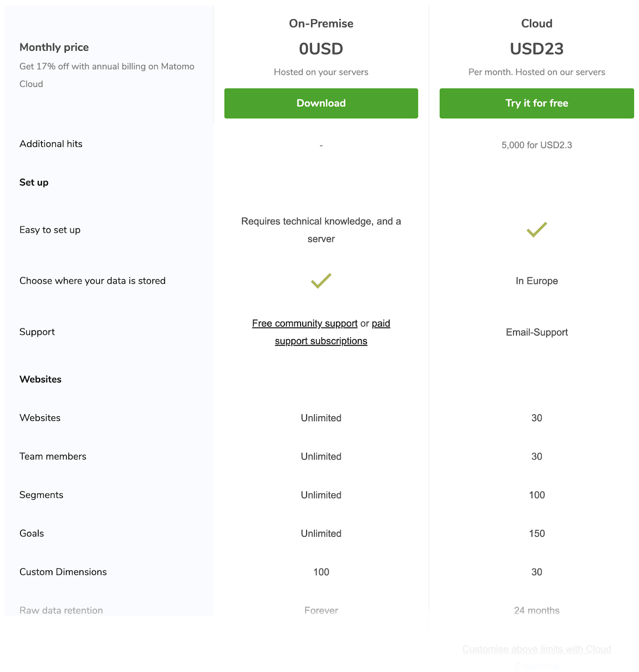Click the Raw data retention row label
The image size is (639, 672).
point(61,610)
